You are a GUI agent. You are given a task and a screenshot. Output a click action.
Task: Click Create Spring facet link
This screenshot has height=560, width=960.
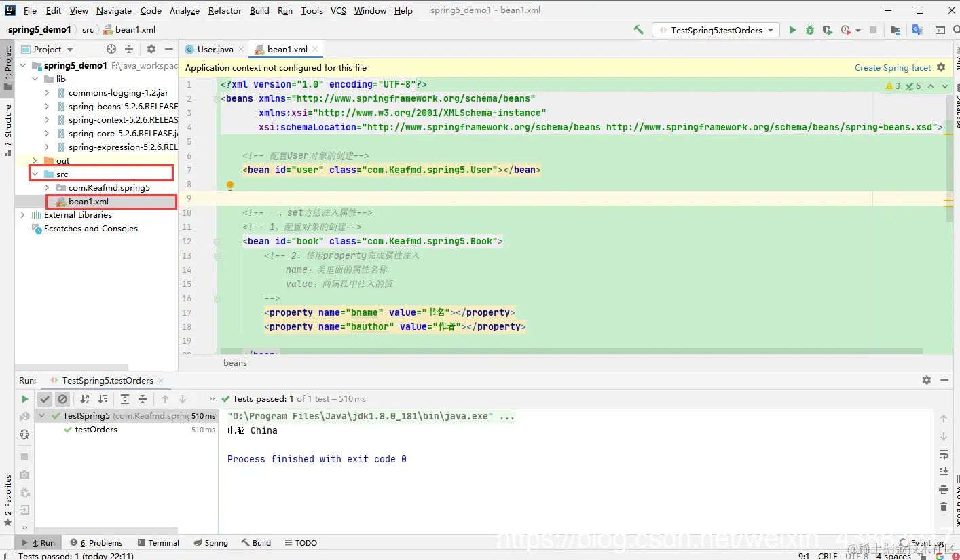click(893, 67)
